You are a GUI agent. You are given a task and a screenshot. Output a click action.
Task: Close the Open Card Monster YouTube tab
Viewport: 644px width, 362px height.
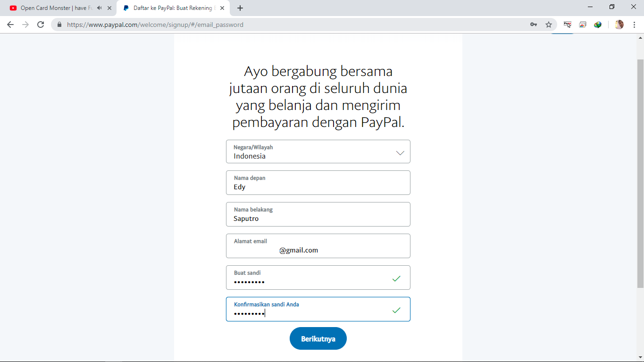(x=109, y=8)
